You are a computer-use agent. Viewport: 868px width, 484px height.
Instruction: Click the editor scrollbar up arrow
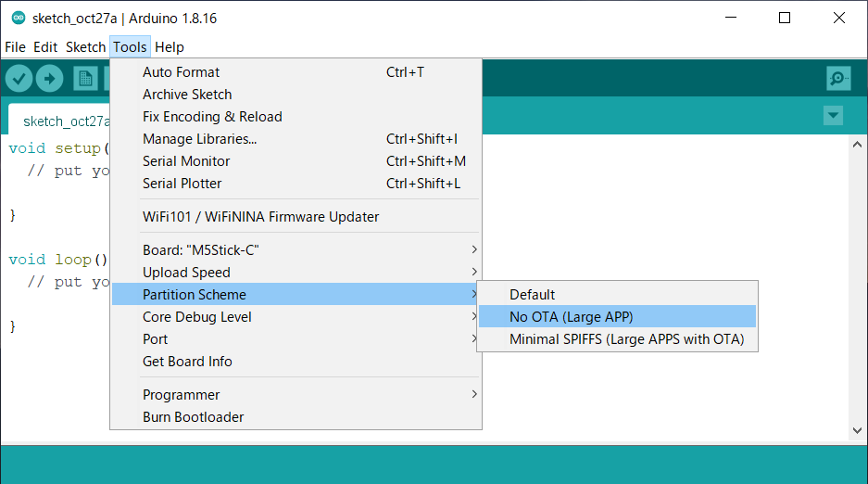[857, 145]
